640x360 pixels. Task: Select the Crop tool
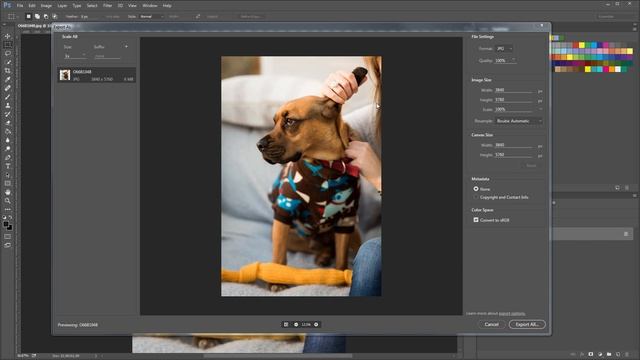[x=8, y=71]
